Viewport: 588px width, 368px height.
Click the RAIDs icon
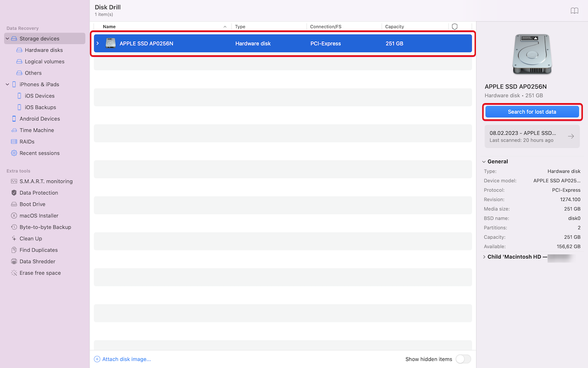(x=14, y=142)
